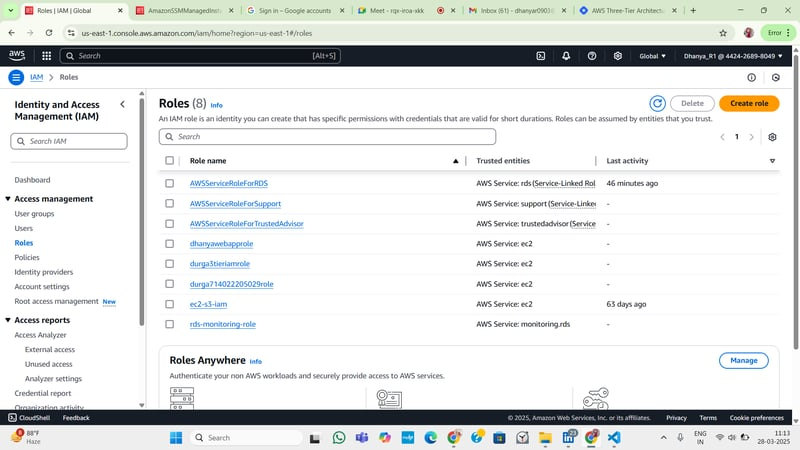Open the notifications bell

point(566,56)
